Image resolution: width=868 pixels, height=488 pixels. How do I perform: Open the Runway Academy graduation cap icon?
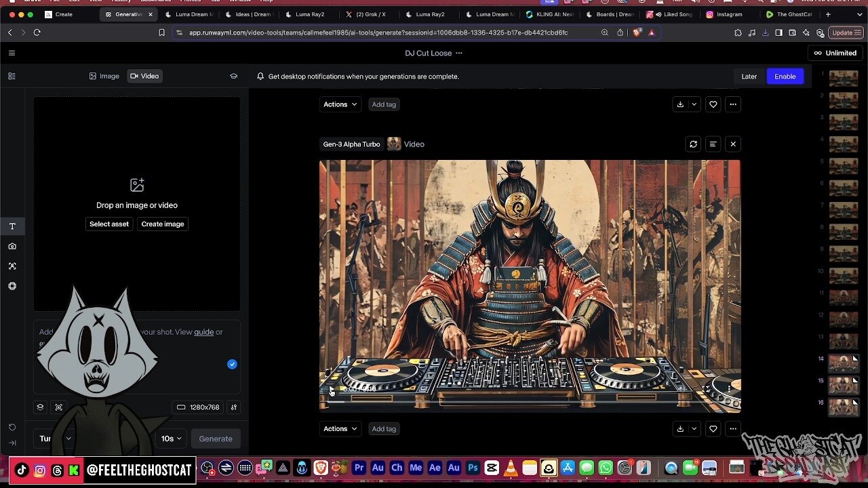click(234, 76)
